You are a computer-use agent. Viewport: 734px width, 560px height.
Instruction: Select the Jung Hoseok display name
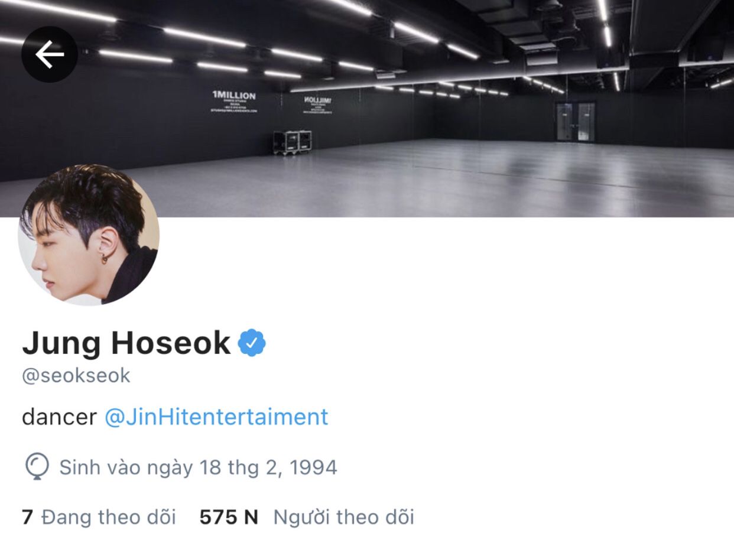pos(126,343)
